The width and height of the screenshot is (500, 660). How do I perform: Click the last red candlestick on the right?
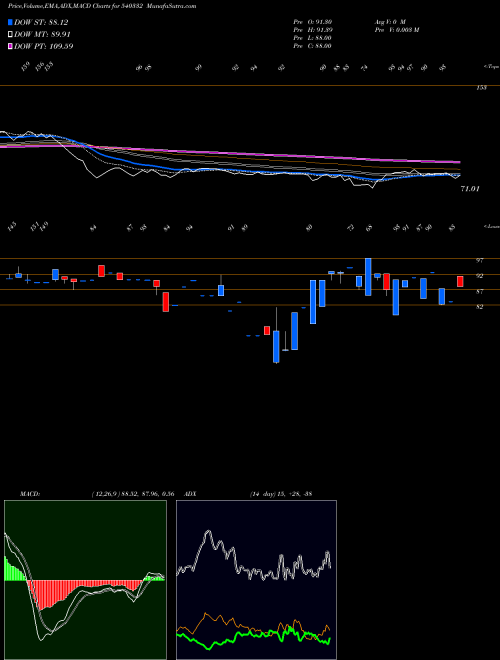pos(460,282)
